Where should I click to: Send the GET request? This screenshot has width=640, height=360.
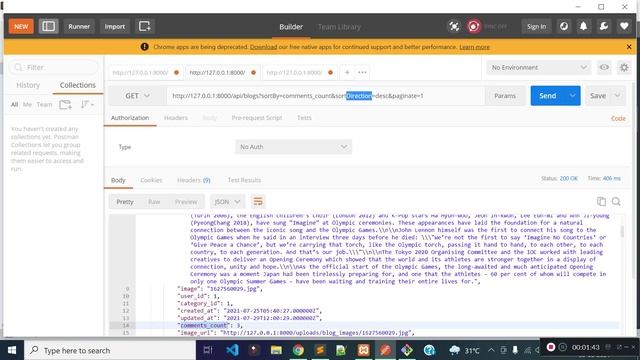pos(548,96)
